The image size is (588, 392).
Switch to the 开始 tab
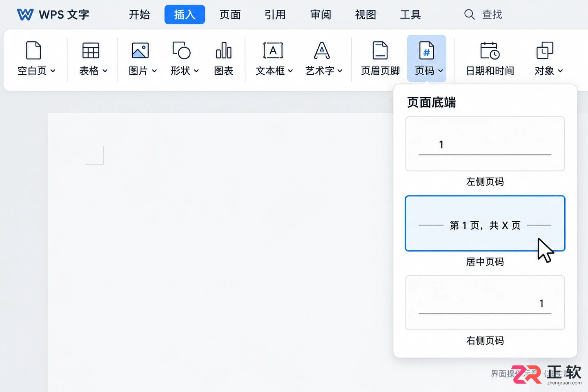(140, 15)
